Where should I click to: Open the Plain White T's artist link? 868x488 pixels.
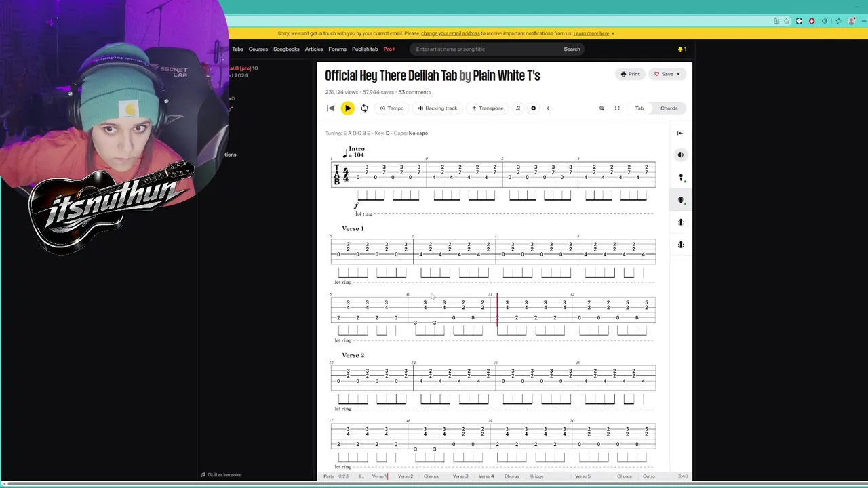pos(507,75)
